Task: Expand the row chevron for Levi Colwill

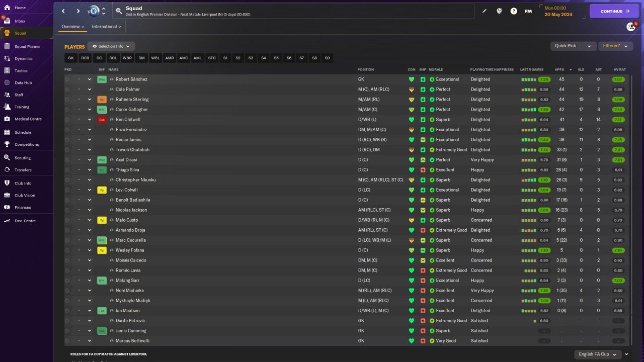Action: click(x=90, y=190)
